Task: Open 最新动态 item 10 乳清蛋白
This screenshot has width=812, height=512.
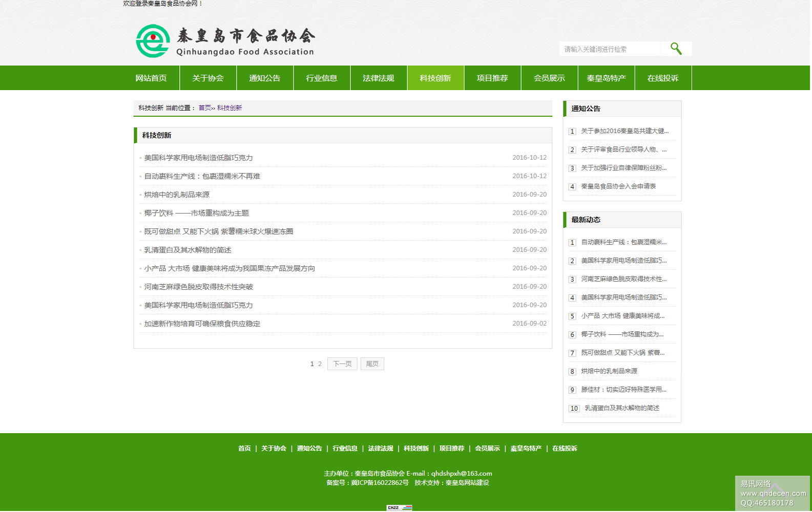Action: point(622,408)
